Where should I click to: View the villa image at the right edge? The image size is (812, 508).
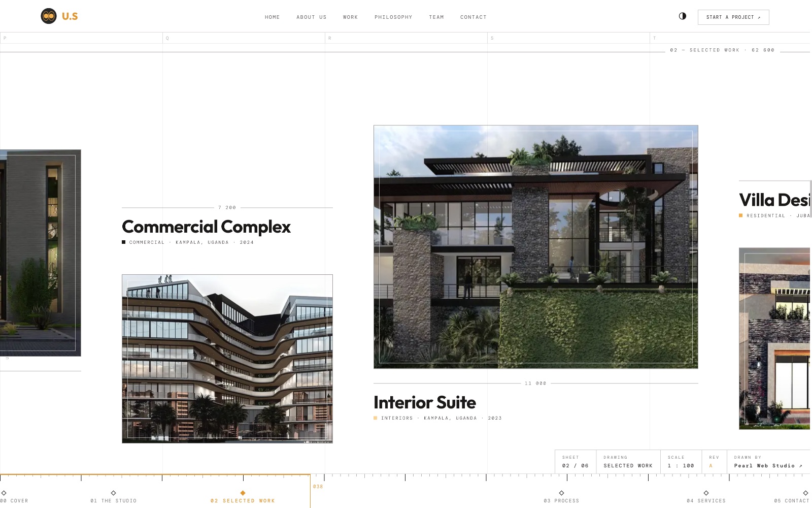(x=774, y=338)
